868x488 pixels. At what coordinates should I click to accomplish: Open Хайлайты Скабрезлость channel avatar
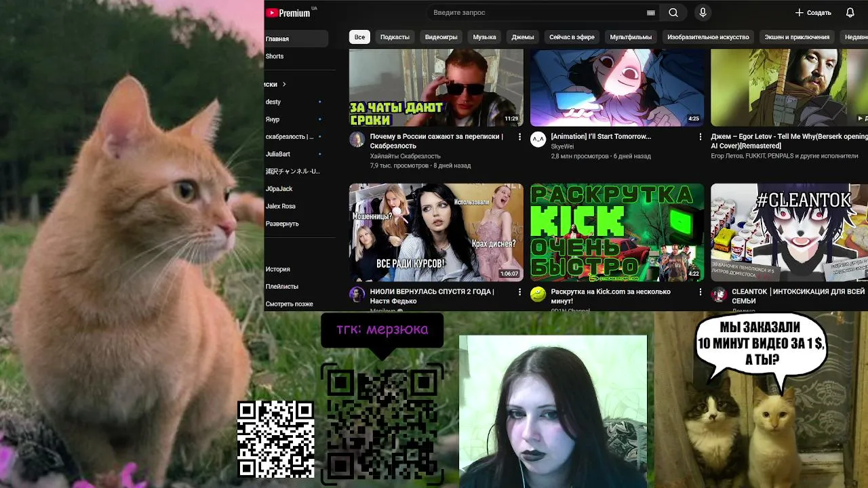357,140
